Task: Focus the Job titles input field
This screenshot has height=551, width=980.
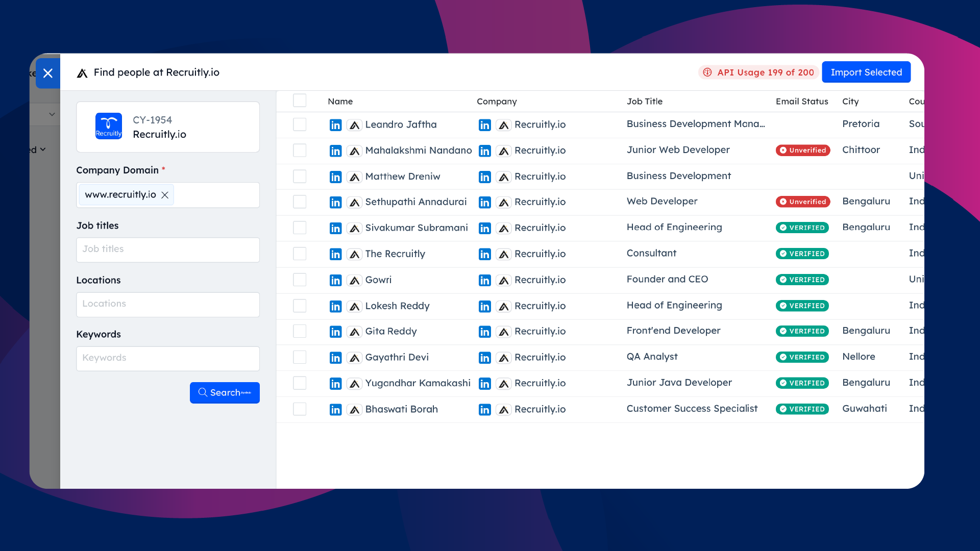Action: point(168,250)
